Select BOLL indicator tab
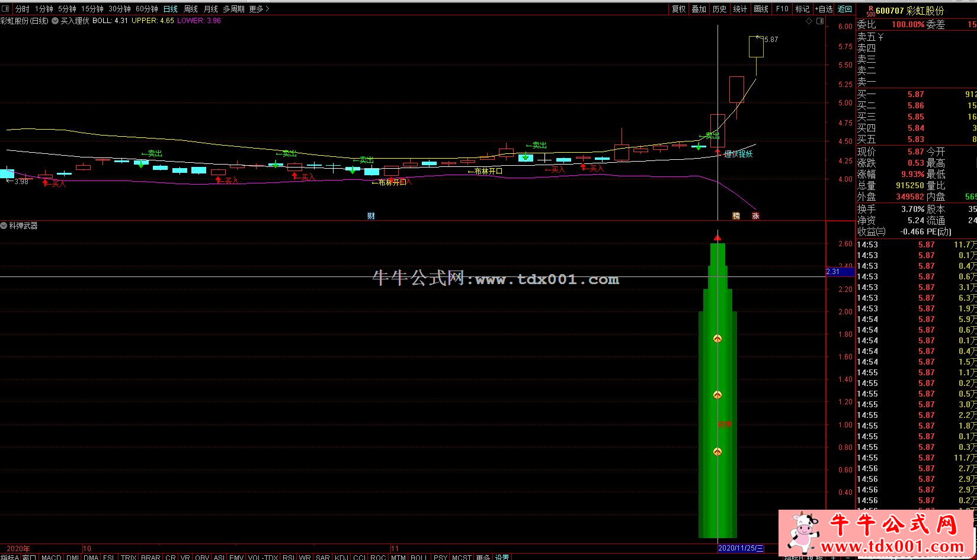Screen dimensions: 977x560 click(419, 557)
